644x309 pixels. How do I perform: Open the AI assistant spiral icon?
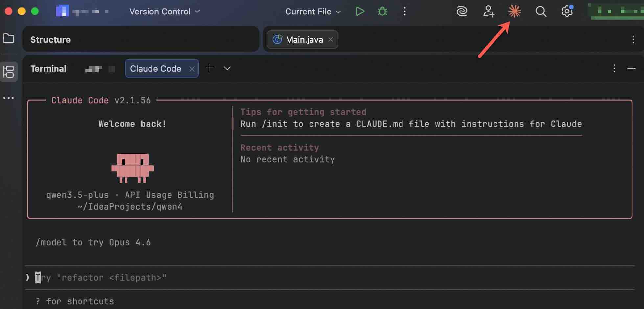462,12
